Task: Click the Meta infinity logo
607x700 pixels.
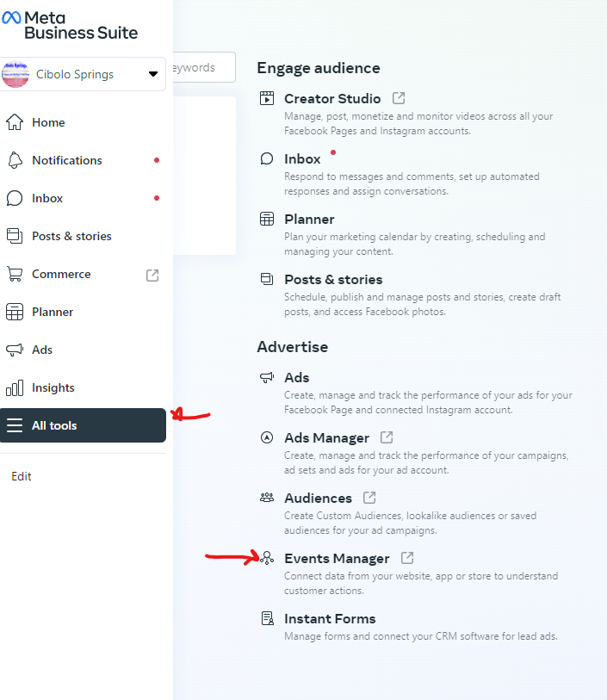Action: [12, 17]
